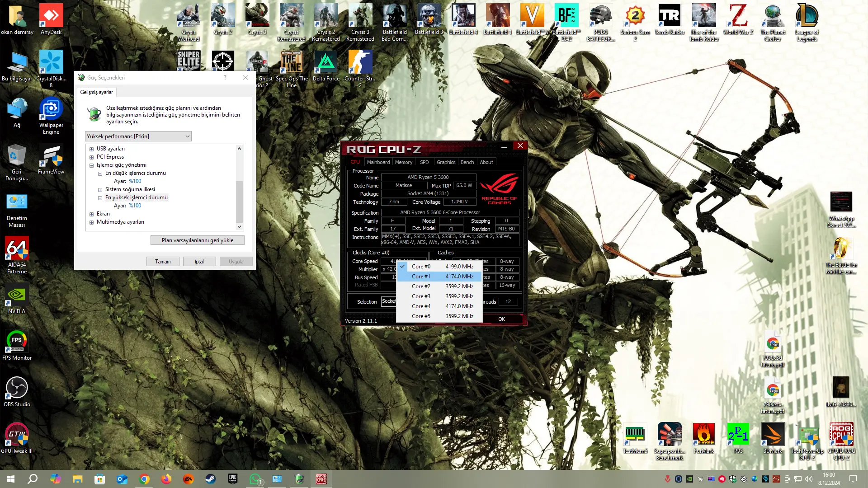This screenshot has height=488, width=868.
Task: Cancel power options with 'İptal'
Action: pos(199,262)
